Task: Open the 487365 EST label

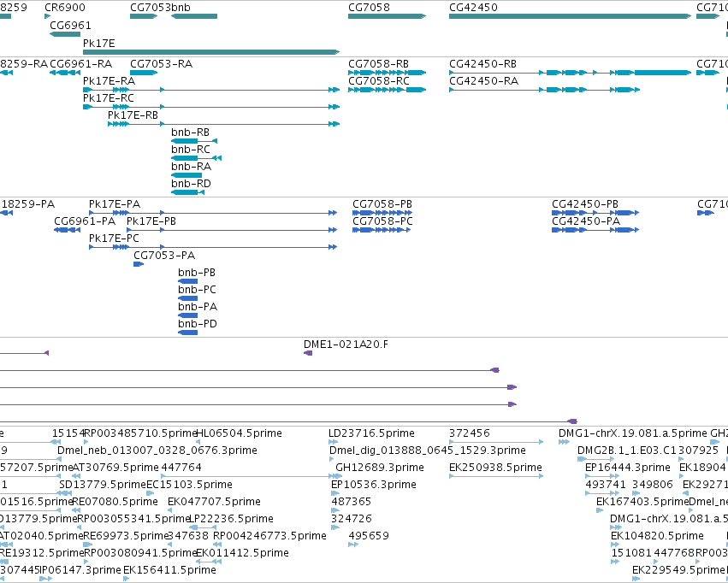Action: click(x=352, y=502)
